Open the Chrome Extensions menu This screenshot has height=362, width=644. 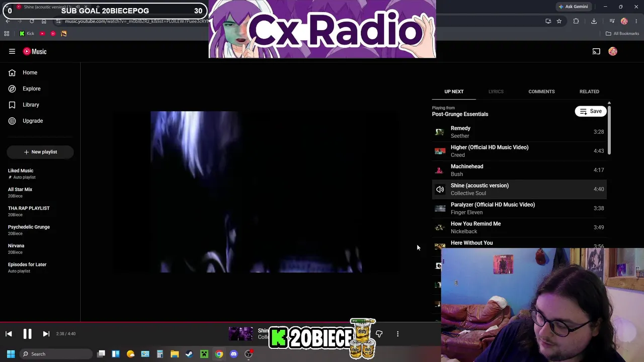click(x=576, y=21)
